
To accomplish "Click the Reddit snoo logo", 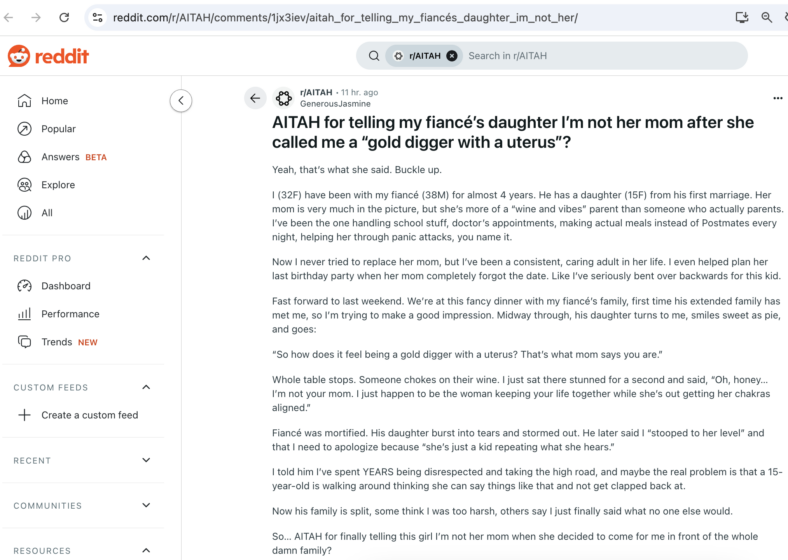I will [x=19, y=56].
